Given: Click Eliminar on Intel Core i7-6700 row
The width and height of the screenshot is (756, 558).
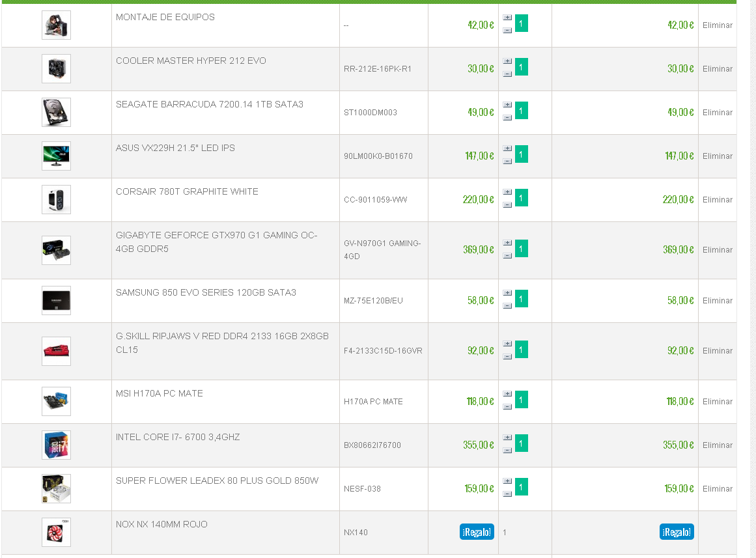Looking at the screenshot, I should [718, 445].
